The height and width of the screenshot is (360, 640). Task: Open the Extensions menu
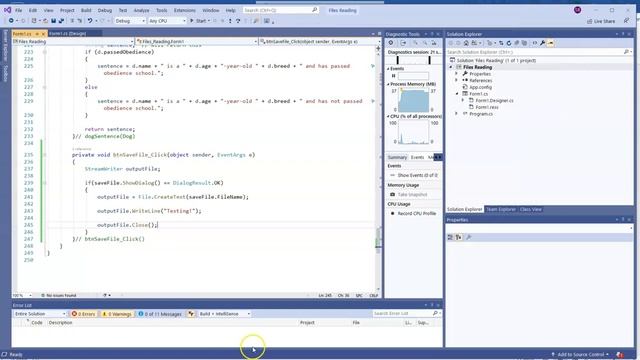point(184,10)
